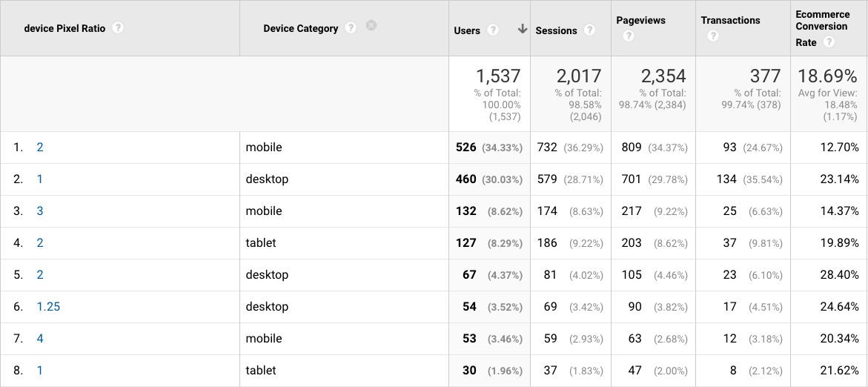Screen dimensions: 868x387
Task: Remove the Device Category secondary dimension
Action: [371, 25]
